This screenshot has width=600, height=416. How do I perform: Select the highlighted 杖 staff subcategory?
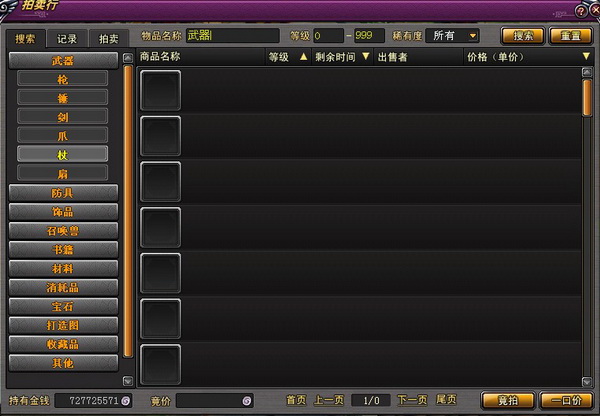pyautogui.click(x=62, y=155)
